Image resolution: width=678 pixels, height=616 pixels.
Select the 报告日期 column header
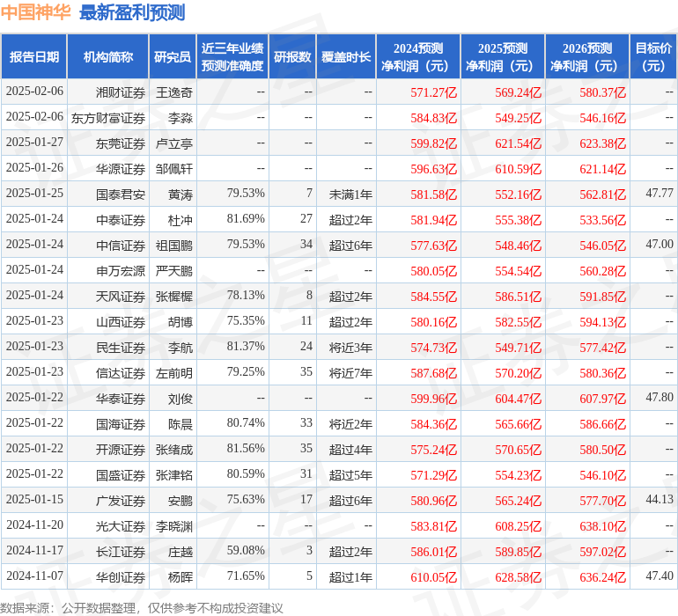pos(34,56)
